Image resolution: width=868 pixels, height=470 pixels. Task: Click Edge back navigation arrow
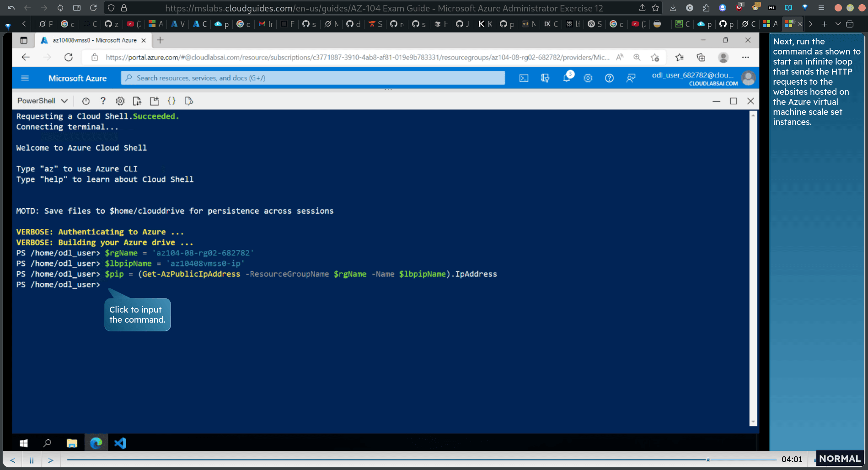pos(26,57)
